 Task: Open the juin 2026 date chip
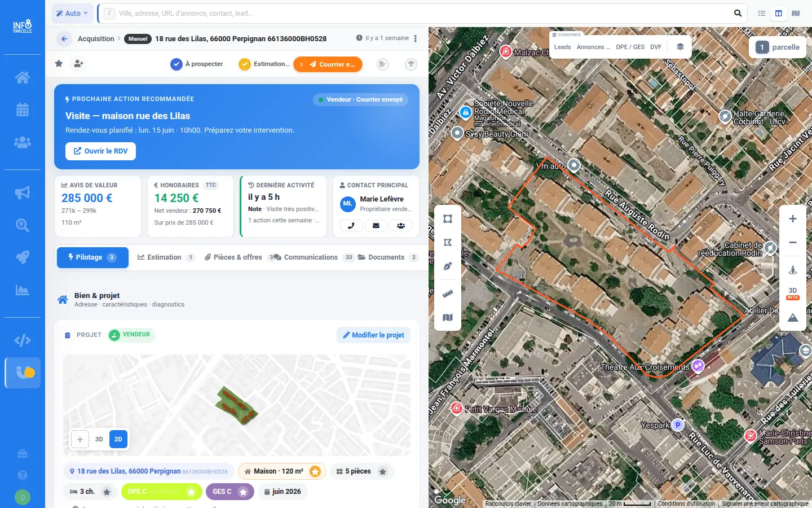[283, 492]
